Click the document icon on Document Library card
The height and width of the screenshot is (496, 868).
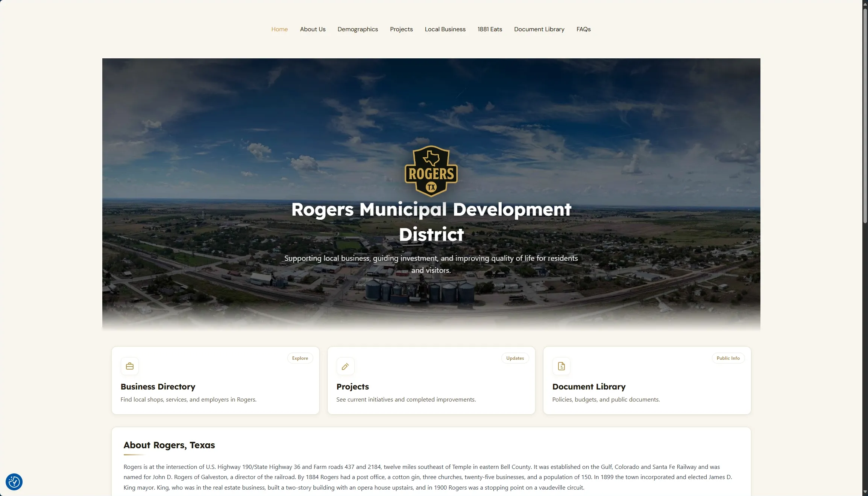561,366
